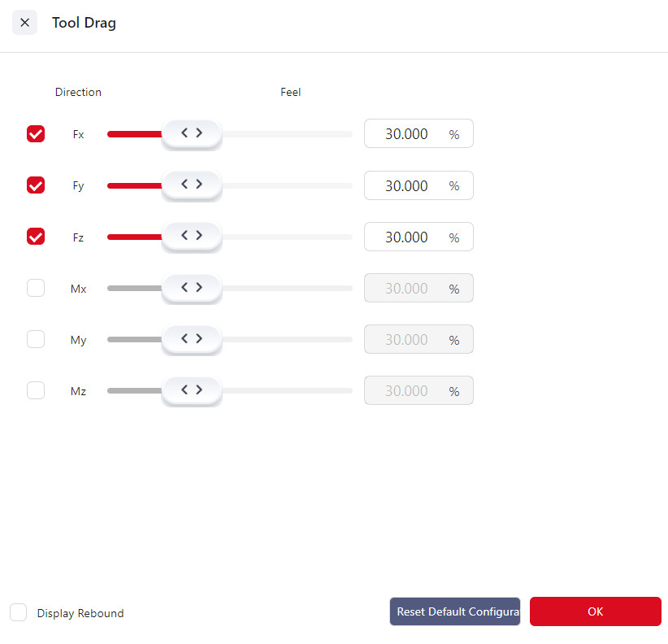Toggle the Display Rebound checkbox
This screenshot has width=668, height=644.
[19, 612]
